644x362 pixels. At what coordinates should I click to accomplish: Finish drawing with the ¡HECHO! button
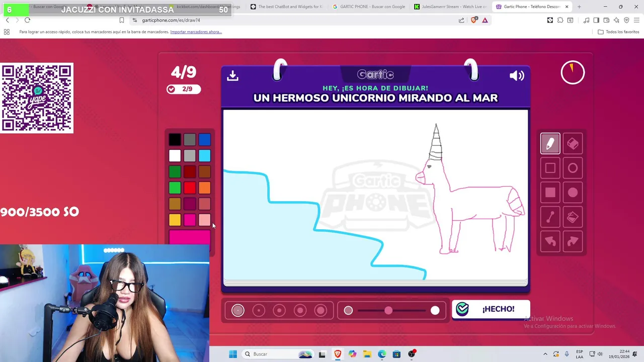pyautogui.click(x=491, y=309)
